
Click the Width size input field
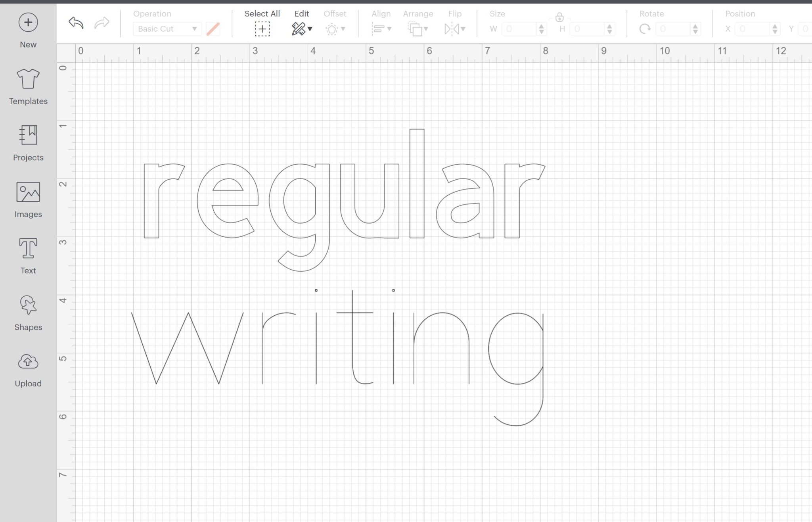point(519,29)
